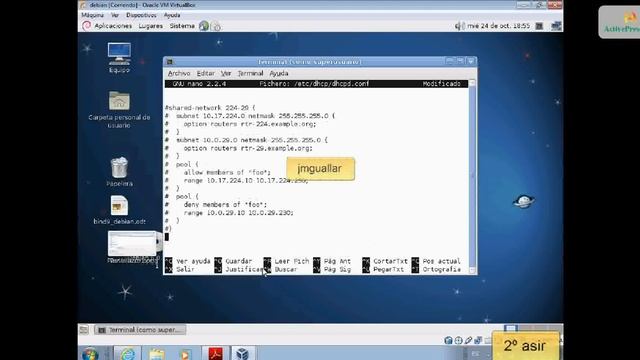
Task: Click 'Buscar' nano shortcut label
Action: pos(286,269)
